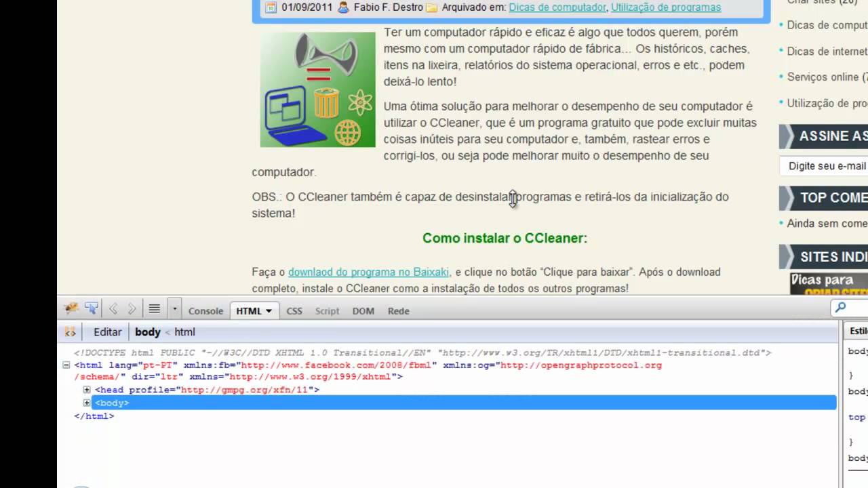This screenshot has width=868, height=488.
Task: Activate the inspect element tool
Action: point(92,309)
